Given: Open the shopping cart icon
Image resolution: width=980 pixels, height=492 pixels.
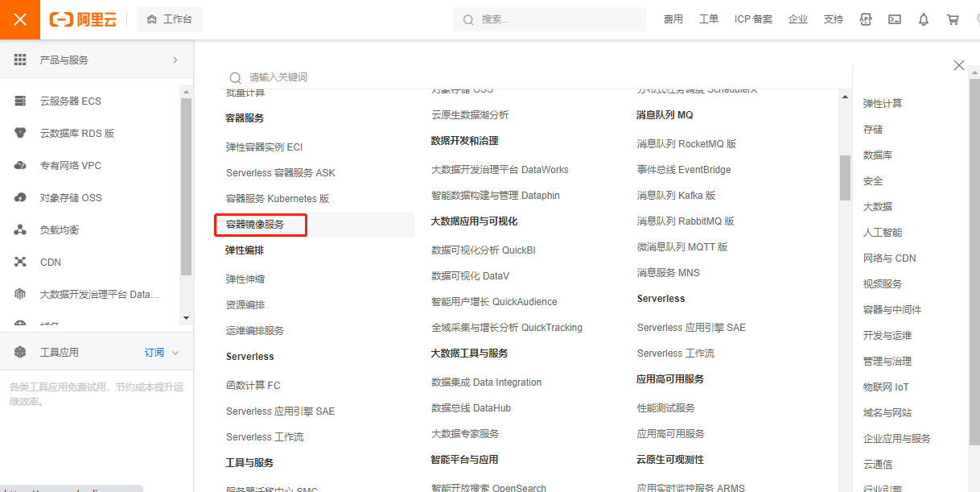Looking at the screenshot, I should click(953, 19).
